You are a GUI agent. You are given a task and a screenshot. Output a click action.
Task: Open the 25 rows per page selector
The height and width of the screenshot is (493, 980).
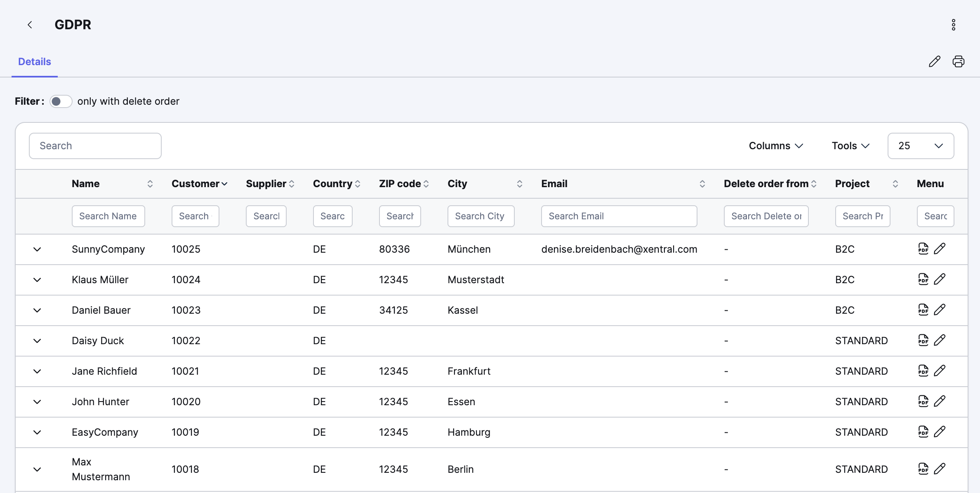[x=920, y=146]
